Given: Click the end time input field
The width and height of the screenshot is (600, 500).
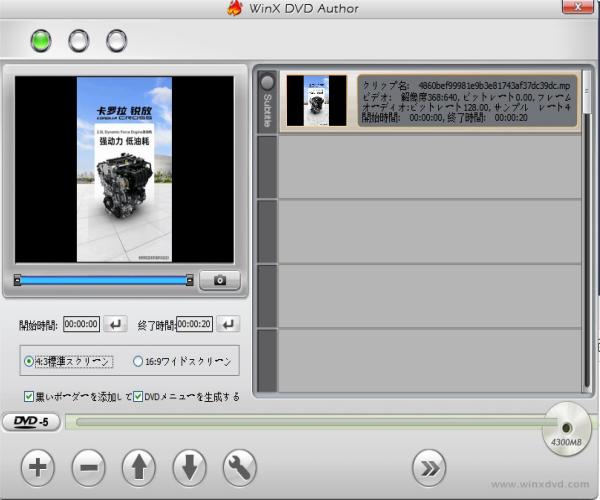Looking at the screenshot, I should tap(194, 324).
